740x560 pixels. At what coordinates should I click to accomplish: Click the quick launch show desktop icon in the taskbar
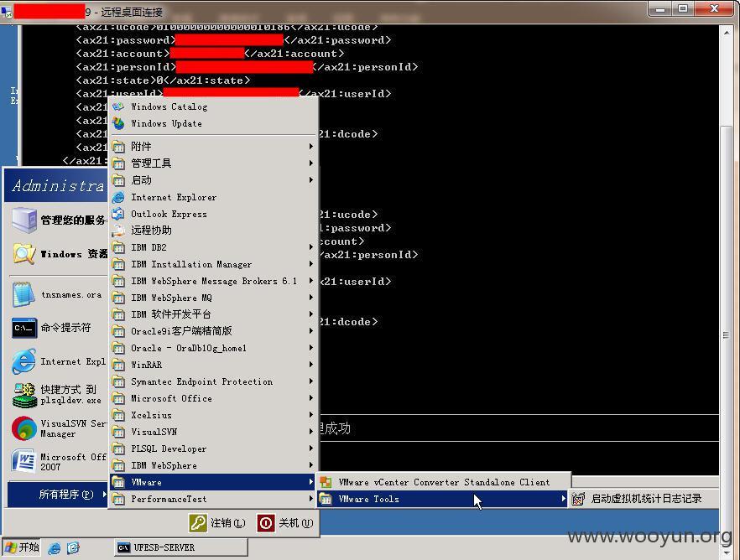click(x=73, y=547)
